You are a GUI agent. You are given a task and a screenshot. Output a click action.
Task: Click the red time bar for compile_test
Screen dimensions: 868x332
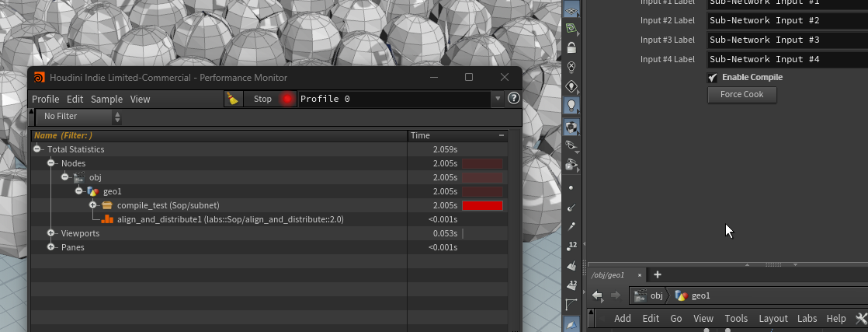[482, 205]
